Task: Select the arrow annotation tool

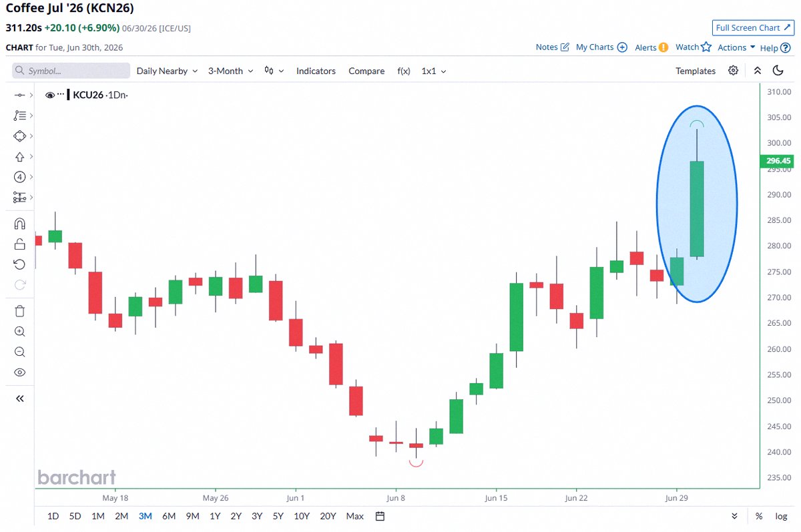Action: [x=19, y=157]
